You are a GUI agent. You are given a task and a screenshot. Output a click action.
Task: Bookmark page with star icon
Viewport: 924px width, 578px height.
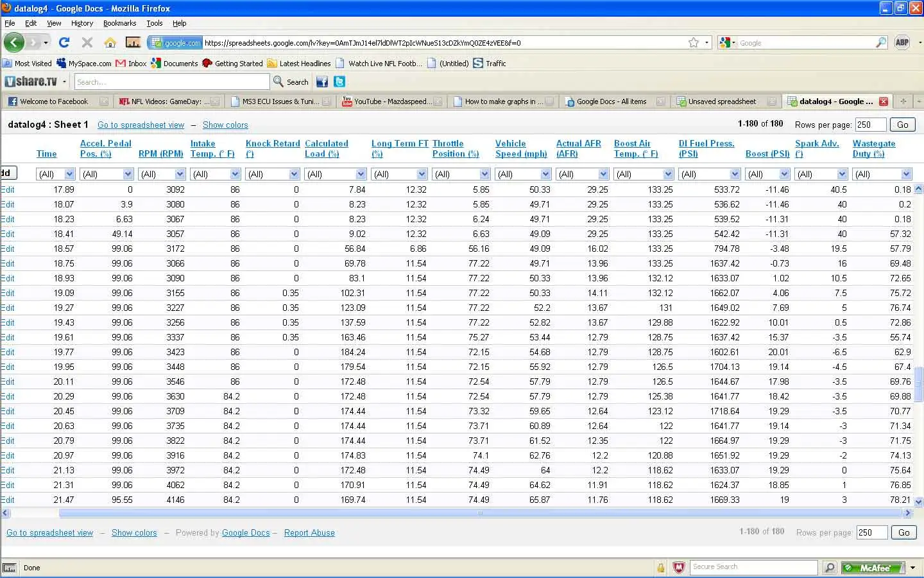(x=694, y=42)
